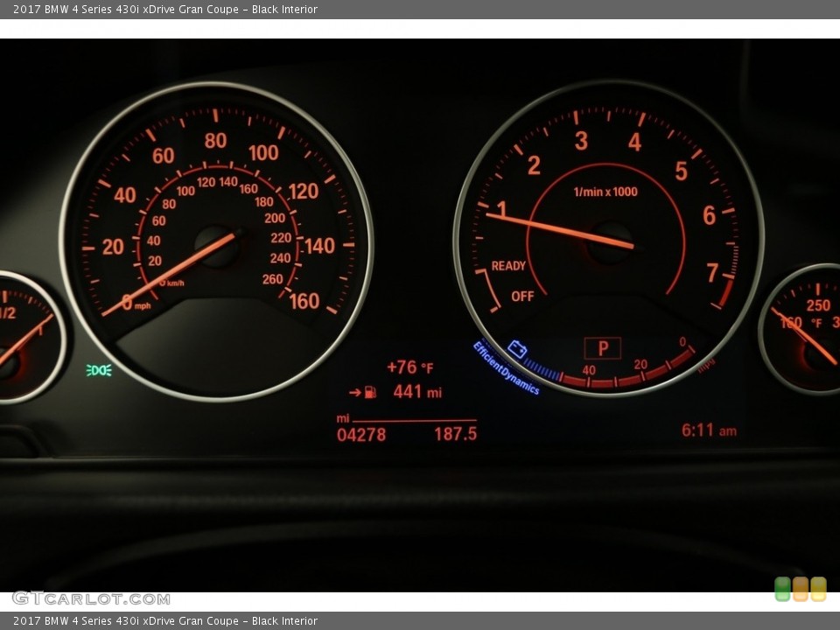840x630 pixels.
Task: Click the number 7 on tachometer
Action: (x=712, y=273)
